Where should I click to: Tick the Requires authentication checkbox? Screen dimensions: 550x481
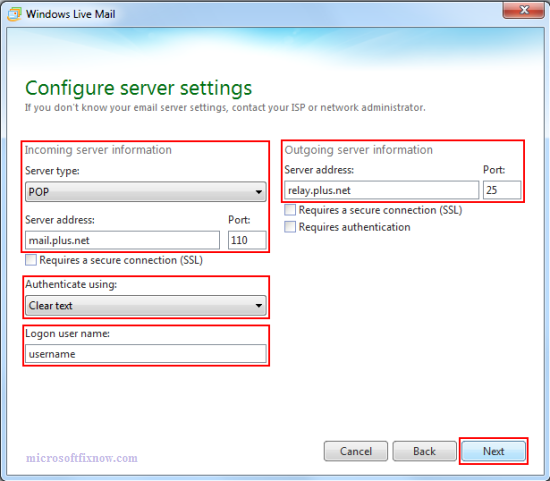point(290,227)
